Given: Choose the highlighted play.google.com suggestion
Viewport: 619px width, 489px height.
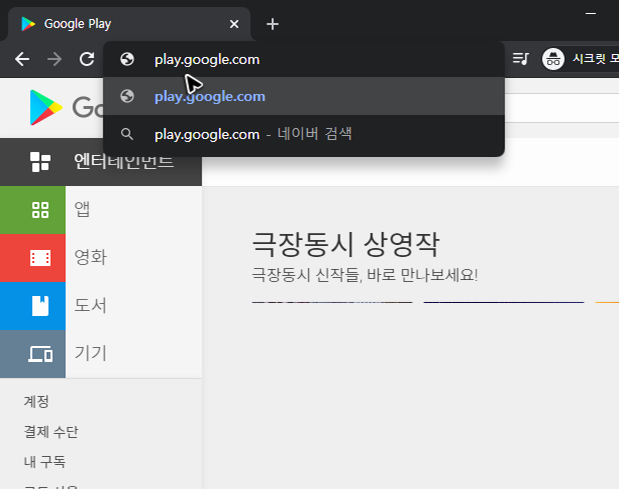Looking at the screenshot, I should click(304, 96).
